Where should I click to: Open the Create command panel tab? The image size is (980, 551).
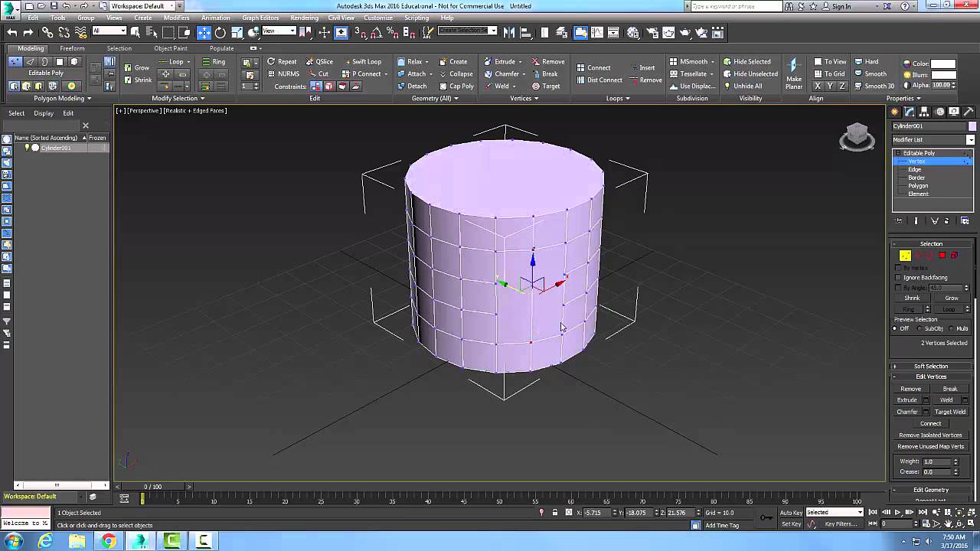[896, 112]
